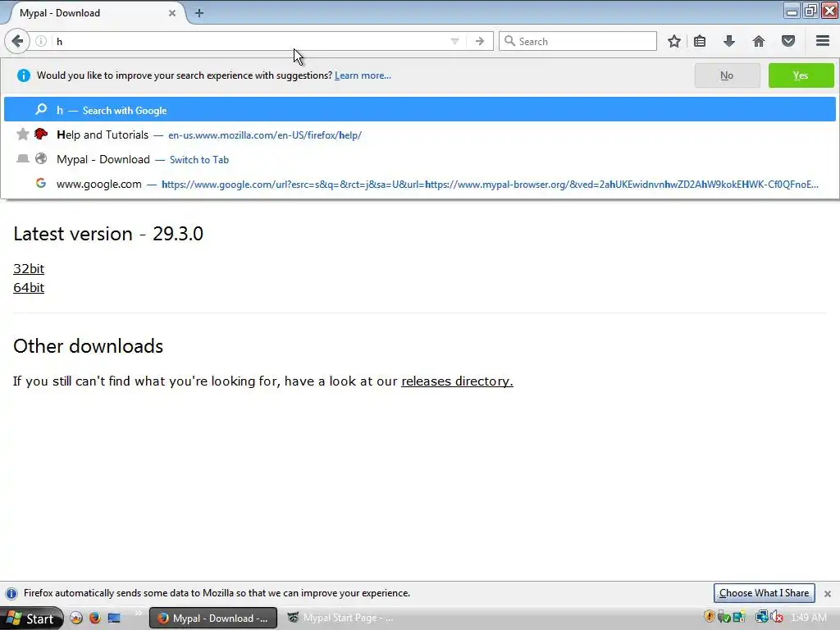The image size is (840, 630).
Task: Expand the address bar history dropdown arrow
Action: 454,41
